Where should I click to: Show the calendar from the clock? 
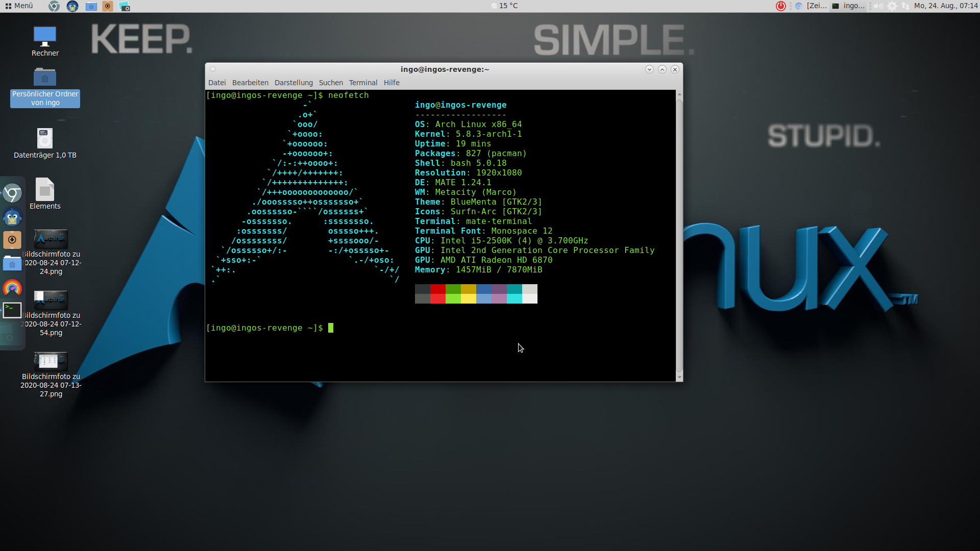coord(946,6)
